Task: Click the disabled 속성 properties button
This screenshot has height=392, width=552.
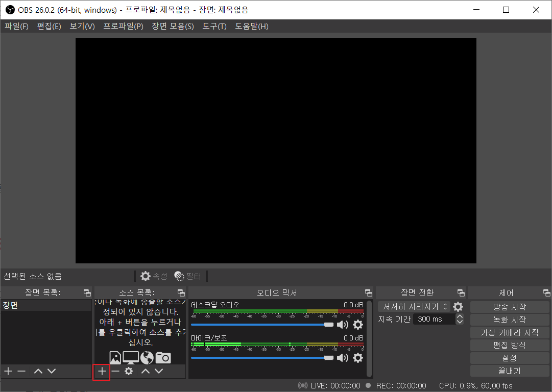Action: (154, 276)
